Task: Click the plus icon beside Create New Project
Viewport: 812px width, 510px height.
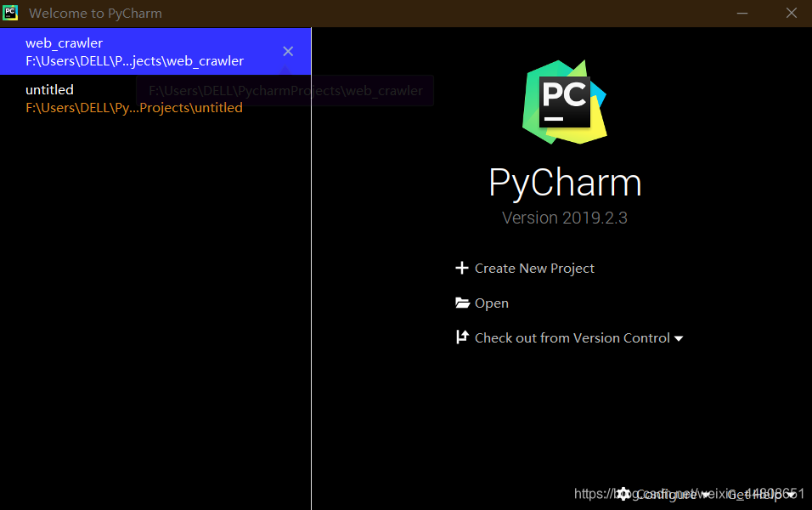Action: (x=461, y=268)
